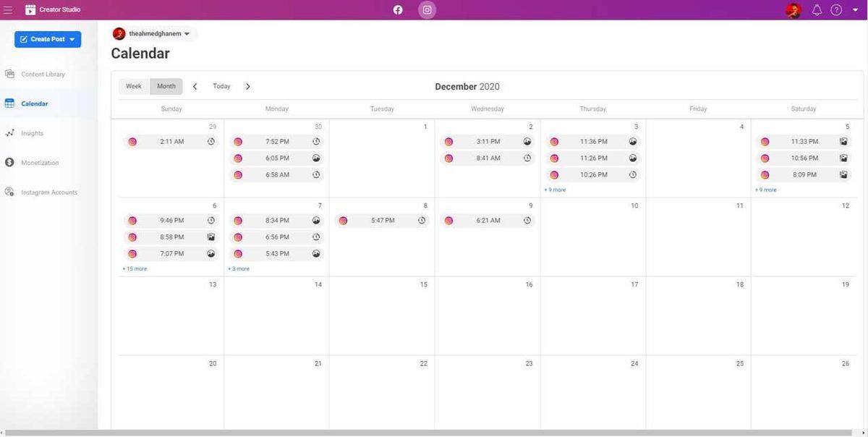Open the help question mark icon

coord(836,10)
